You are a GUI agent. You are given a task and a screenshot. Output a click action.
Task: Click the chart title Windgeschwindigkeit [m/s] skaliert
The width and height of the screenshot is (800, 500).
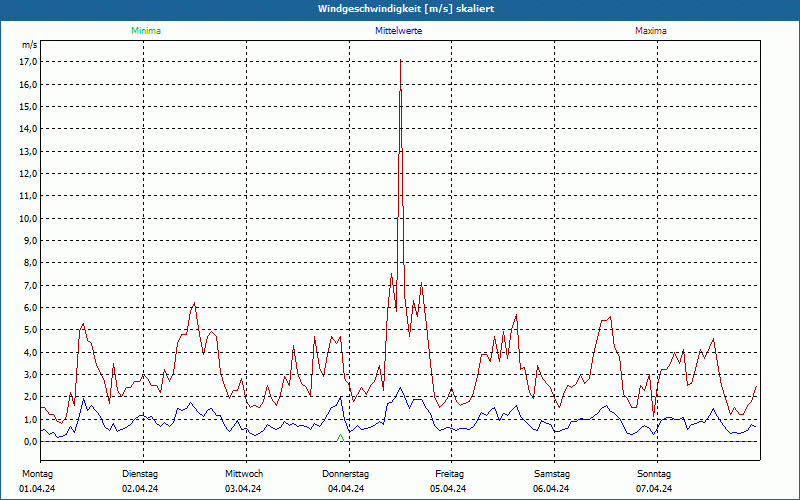click(406, 9)
